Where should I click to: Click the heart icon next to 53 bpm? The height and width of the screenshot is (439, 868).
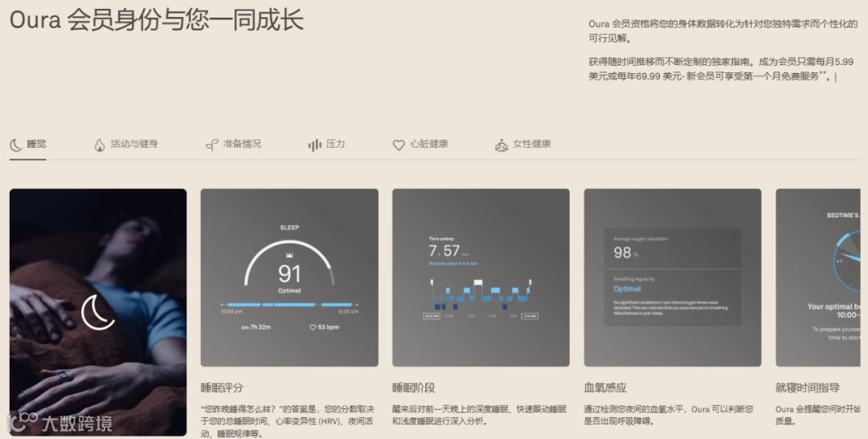[x=313, y=327]
